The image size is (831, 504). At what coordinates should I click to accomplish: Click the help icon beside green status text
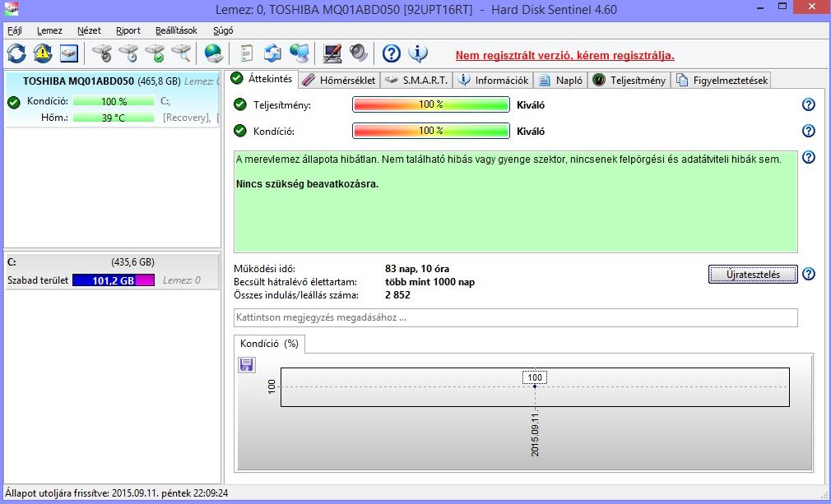(x=808, y=157)
